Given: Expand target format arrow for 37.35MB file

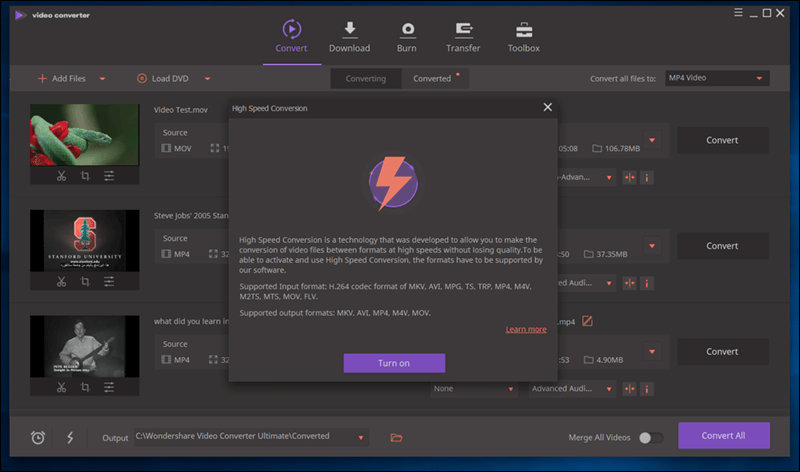Looking at the screenshot, I should tap(652, 245).
